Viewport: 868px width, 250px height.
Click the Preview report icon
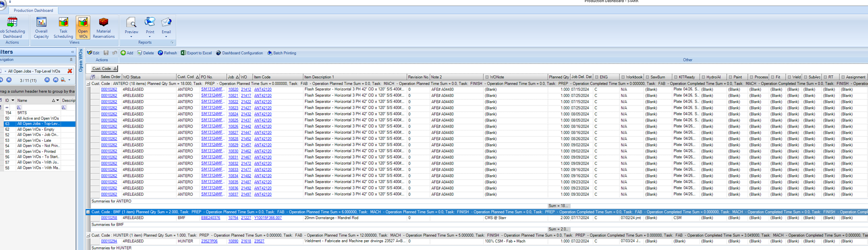click(131, 23)
